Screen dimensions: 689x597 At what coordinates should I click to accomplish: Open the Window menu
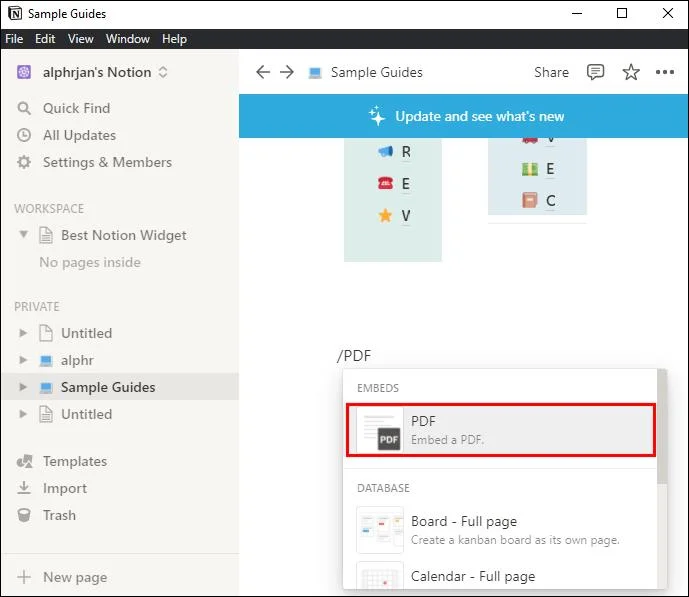coord(127,39)
